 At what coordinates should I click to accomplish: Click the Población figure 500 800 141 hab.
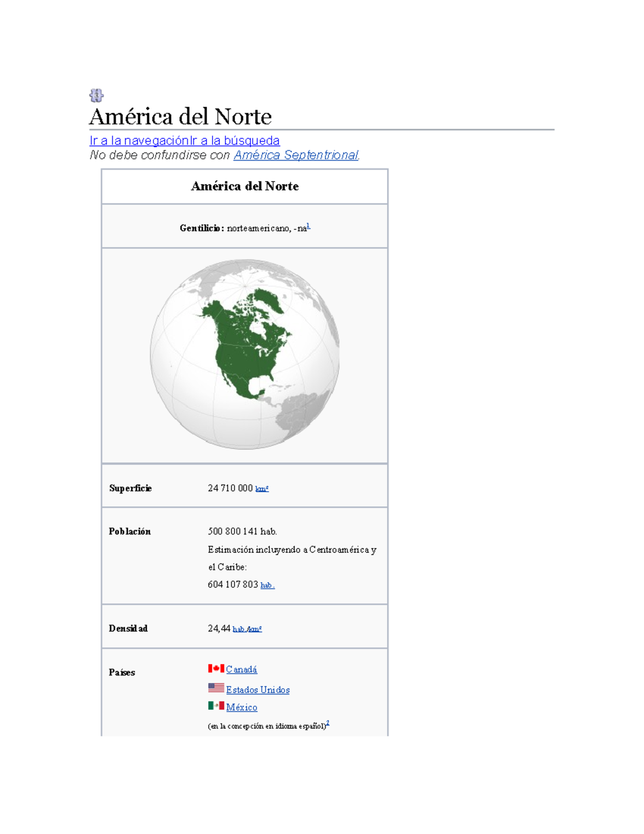tap(242, 531)
